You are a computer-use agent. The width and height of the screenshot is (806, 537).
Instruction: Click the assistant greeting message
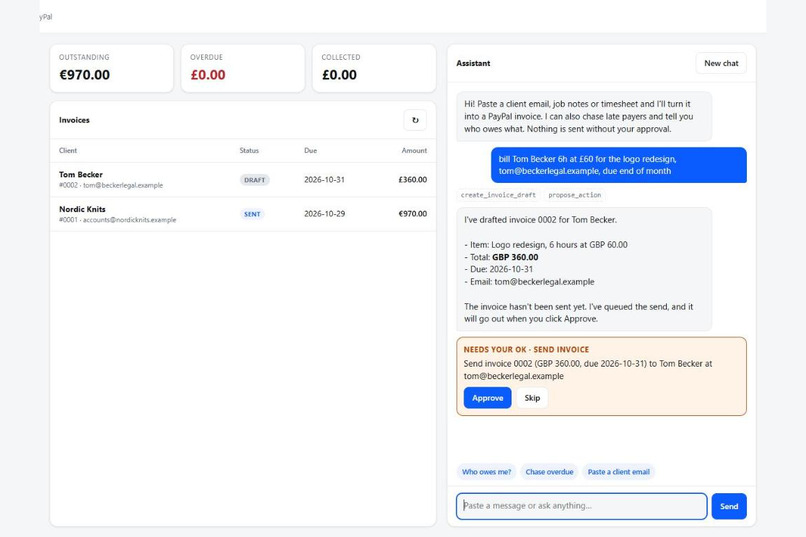[x=584, y=116]
